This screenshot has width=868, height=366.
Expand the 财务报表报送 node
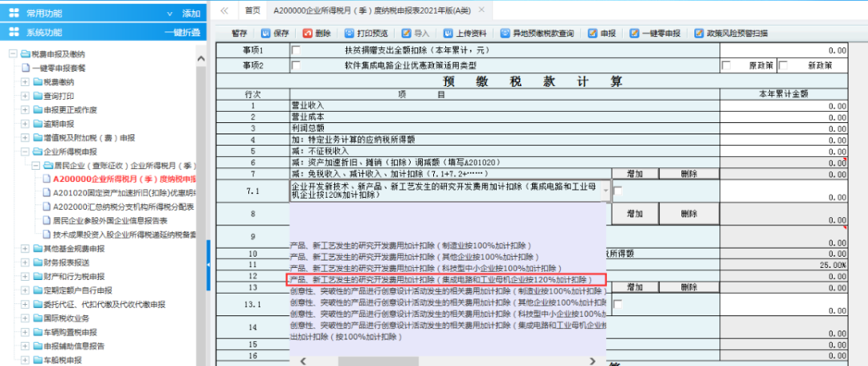coord(25,262)
